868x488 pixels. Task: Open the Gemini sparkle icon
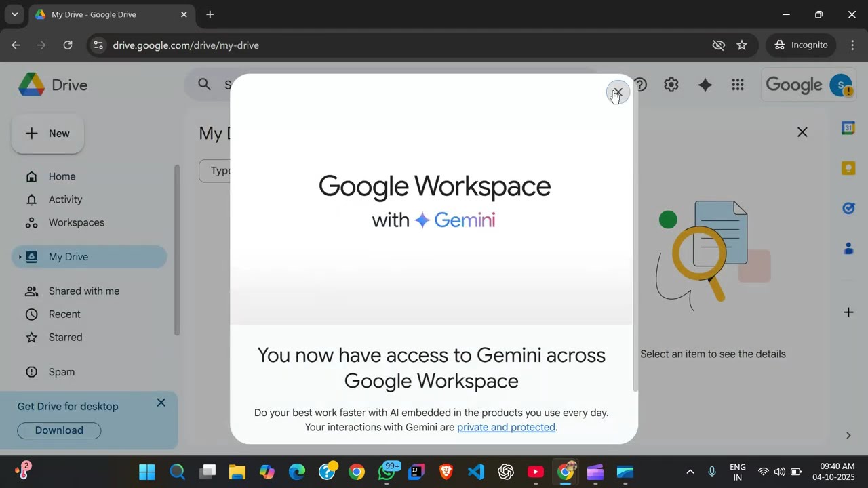705,85
